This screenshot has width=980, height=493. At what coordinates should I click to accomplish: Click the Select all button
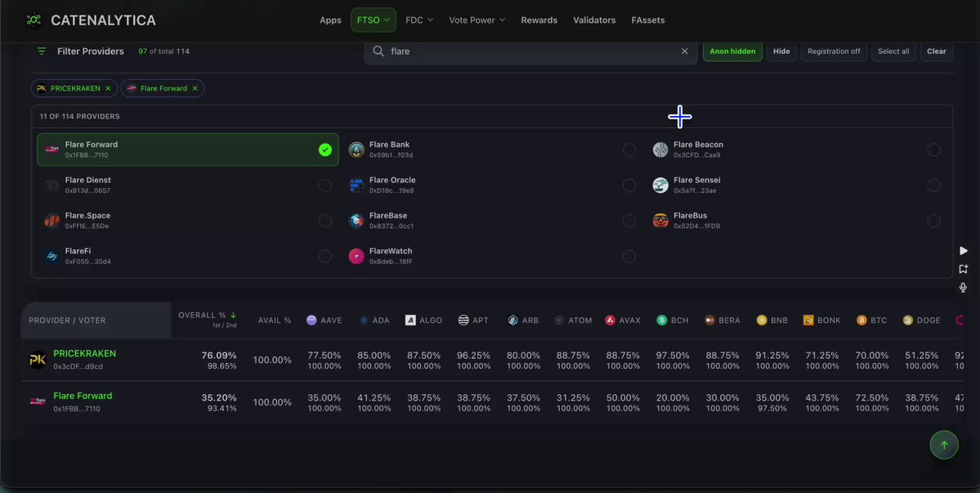(893, 52)
